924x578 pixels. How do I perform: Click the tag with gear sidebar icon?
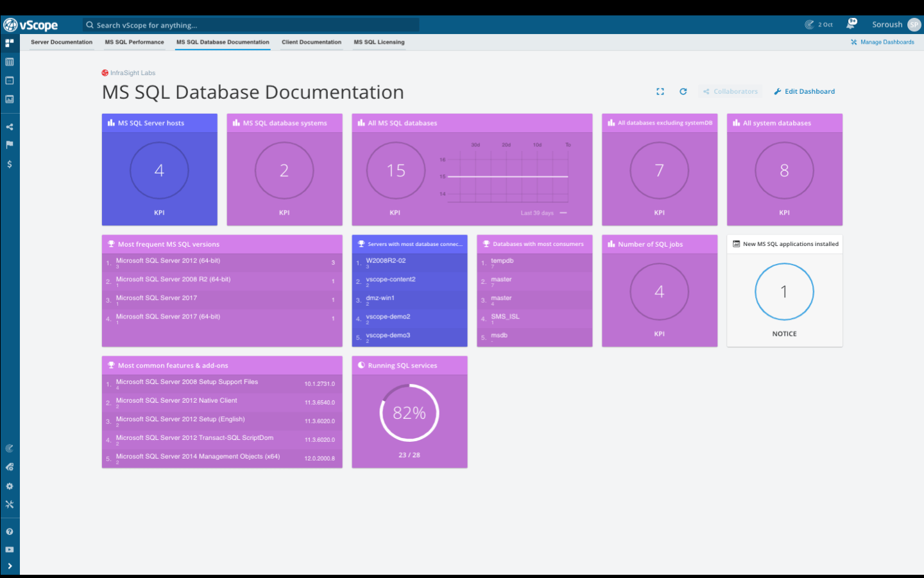coord(9,467)
